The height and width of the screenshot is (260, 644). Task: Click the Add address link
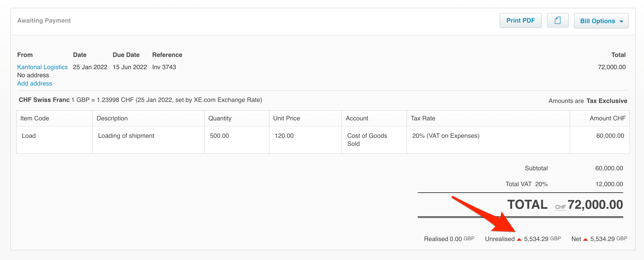tap(35, 83)
